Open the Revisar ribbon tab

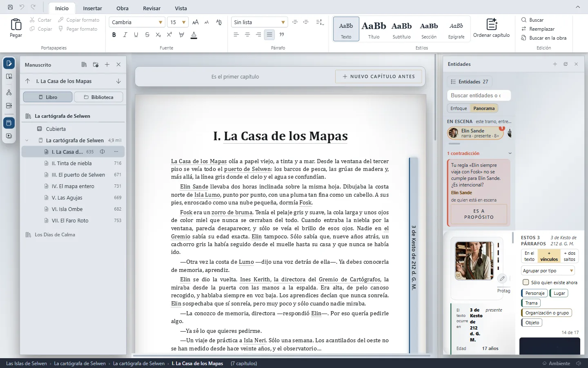pyautogui.click(x=151, y=8)
